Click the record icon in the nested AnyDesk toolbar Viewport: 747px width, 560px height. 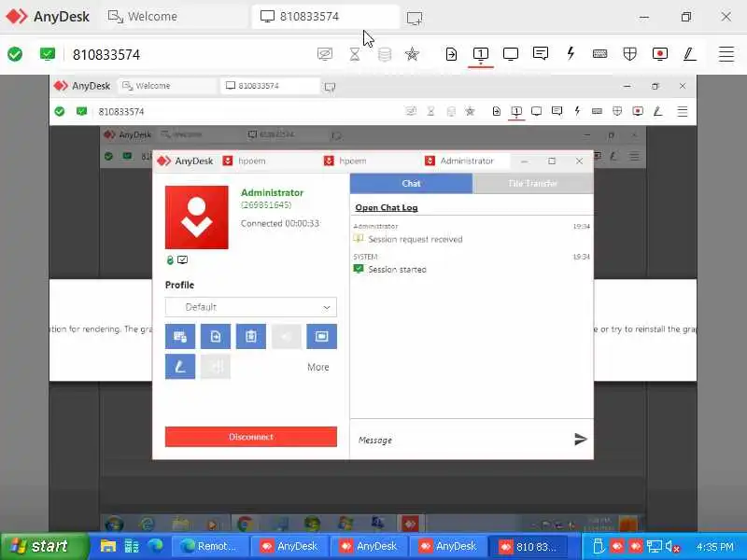point(638,111)
